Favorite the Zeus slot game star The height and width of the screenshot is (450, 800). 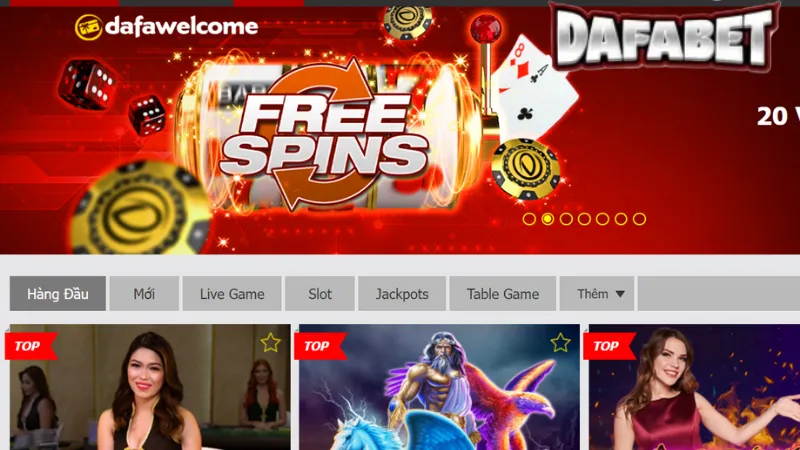point(560,343)
